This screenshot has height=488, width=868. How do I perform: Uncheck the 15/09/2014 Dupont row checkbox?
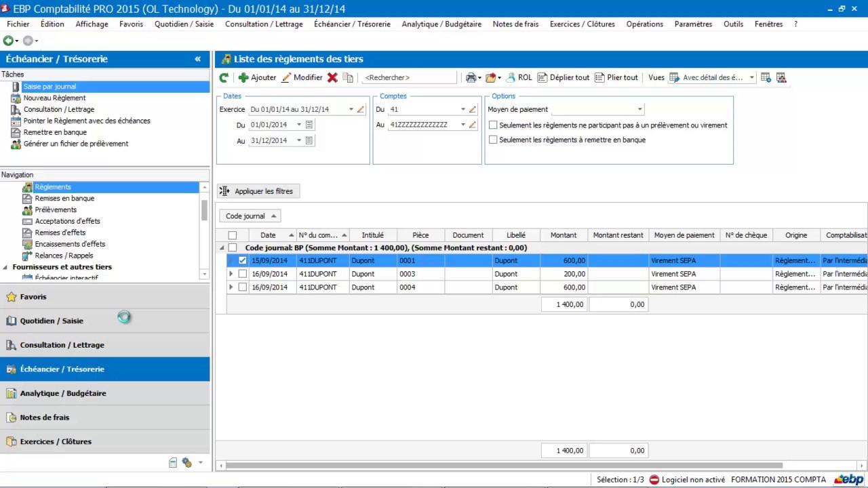[x=243, y=260]
